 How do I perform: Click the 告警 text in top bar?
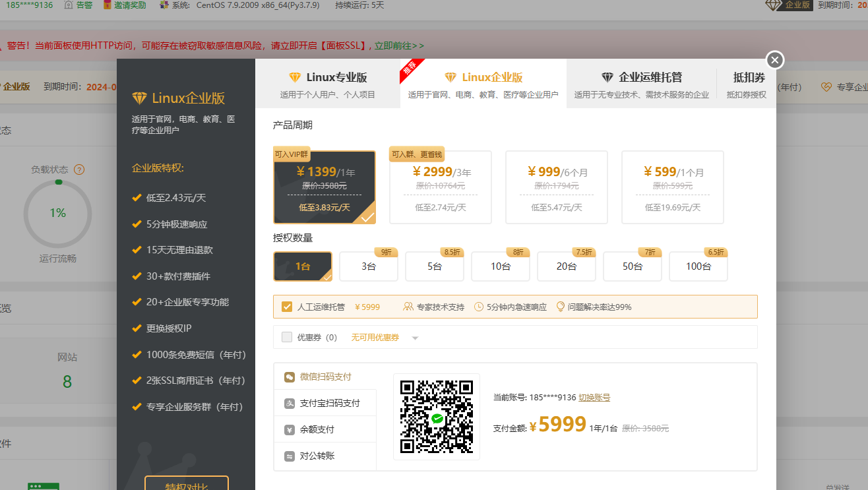(x=84, y=5)
